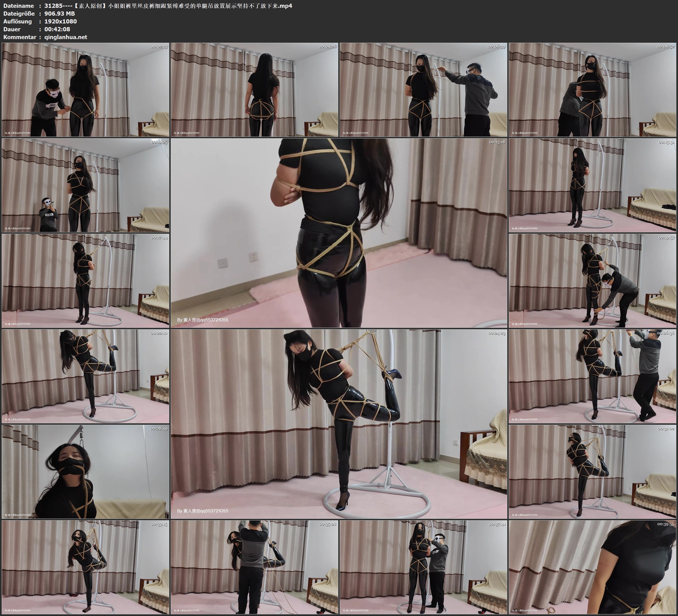Select the last frame at 00:39:55
Image resolution: width=678 pixels, height=616 pixels.
pos(592,567)
